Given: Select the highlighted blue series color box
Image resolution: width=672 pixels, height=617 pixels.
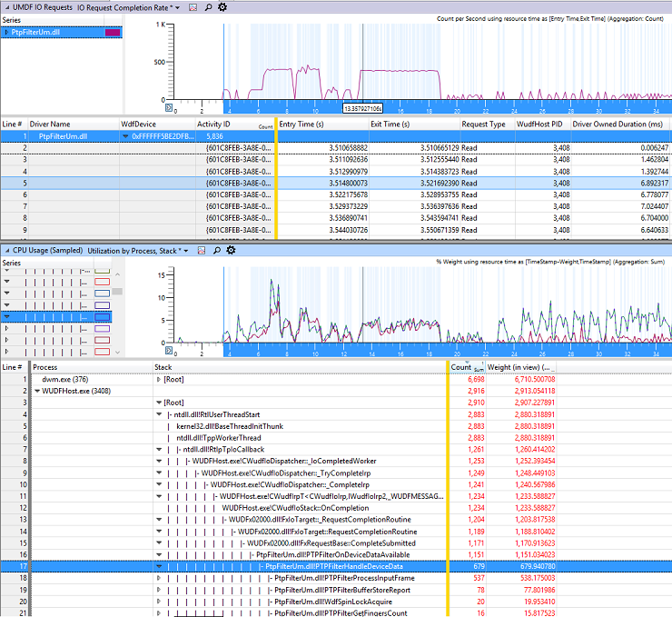Looking at the screenshot, I should (102, 317).
